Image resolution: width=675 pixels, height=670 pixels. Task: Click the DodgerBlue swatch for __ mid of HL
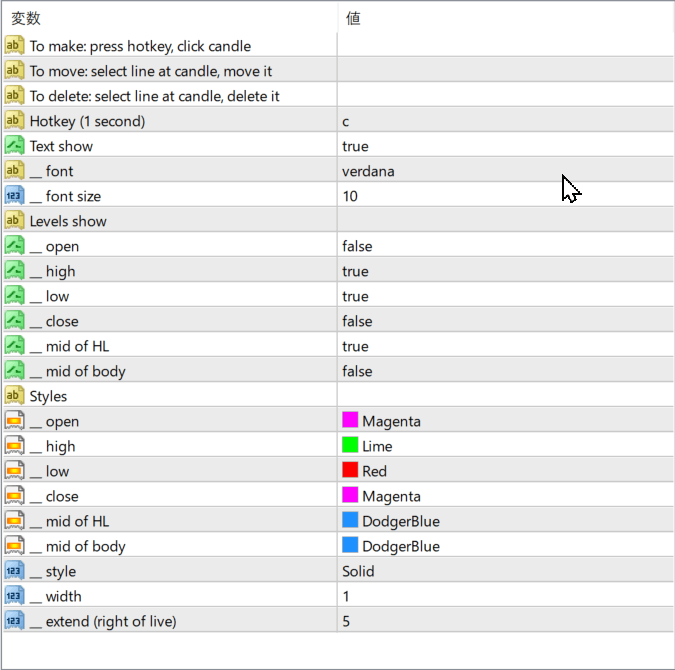point(350,521)
